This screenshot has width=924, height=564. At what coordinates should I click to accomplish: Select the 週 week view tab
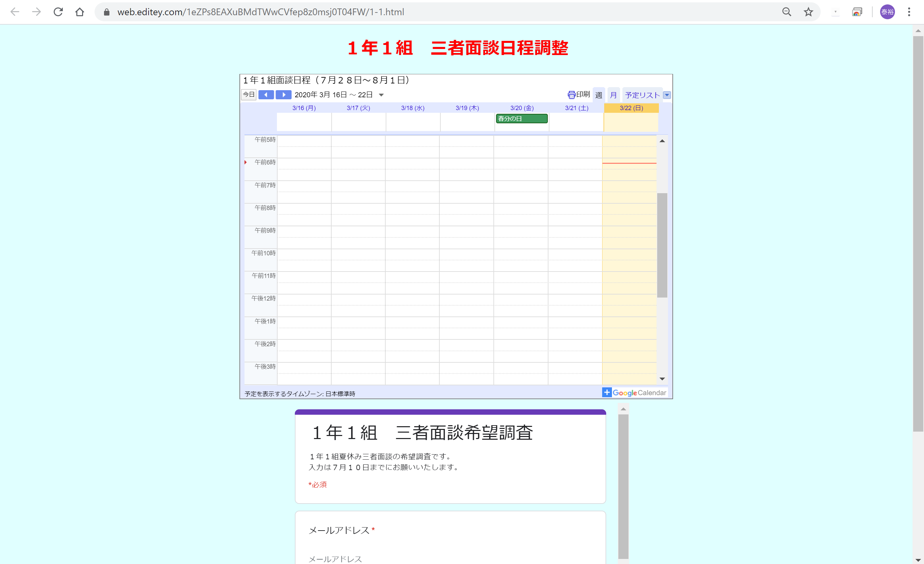pyautogui.click(x=598, y=95)
